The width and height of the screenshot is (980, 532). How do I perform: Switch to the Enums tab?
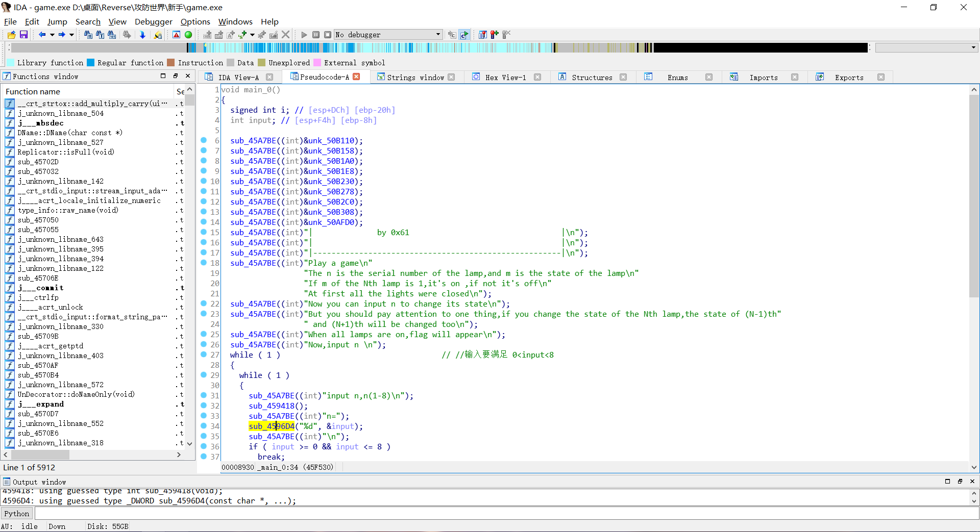(677, 78)
